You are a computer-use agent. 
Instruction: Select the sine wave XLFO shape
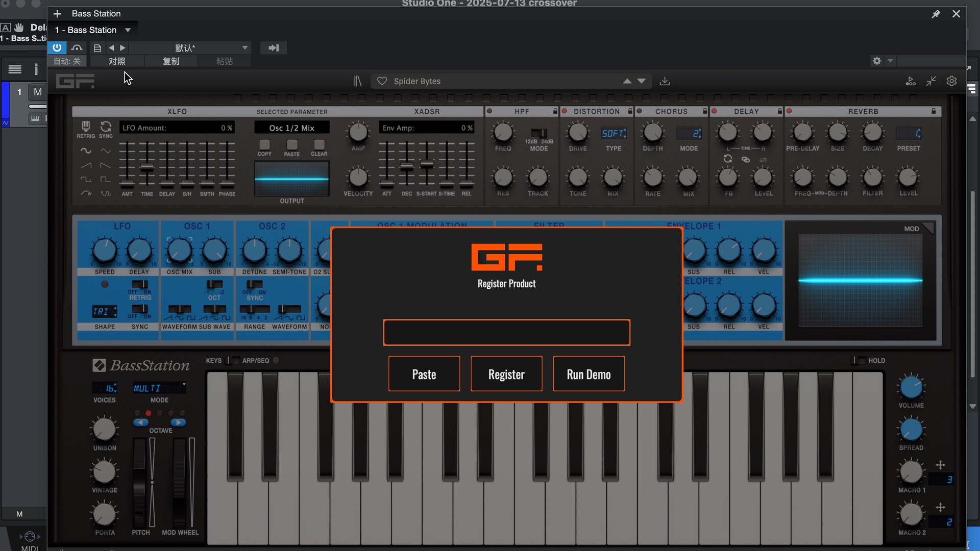coord(86,151)
